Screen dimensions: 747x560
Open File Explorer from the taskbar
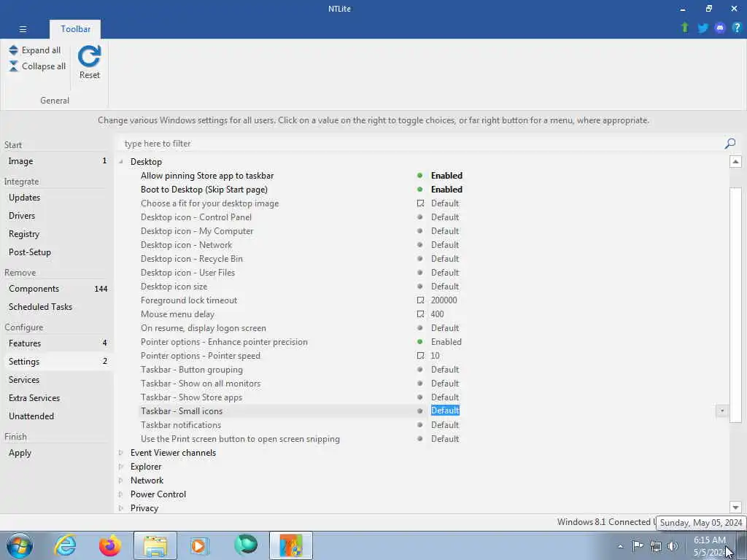155,545
